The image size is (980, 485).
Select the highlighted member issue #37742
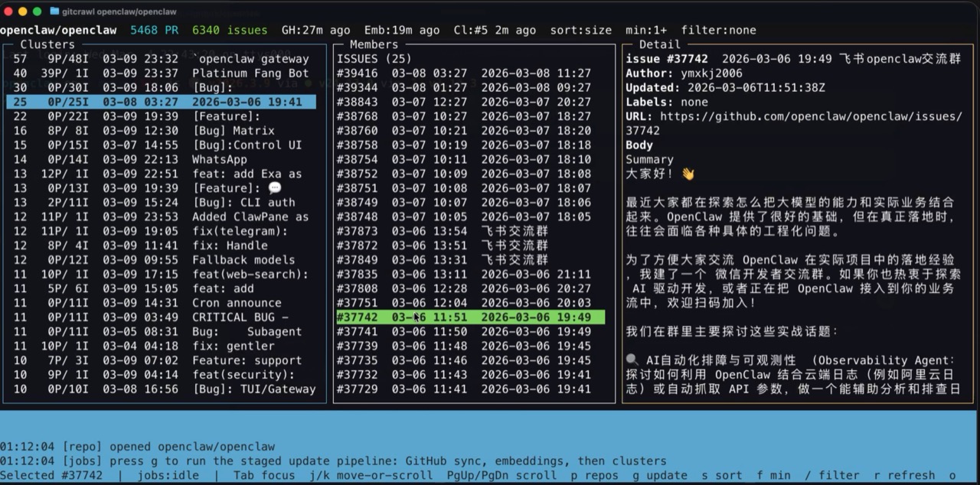(x=470, y=317)
